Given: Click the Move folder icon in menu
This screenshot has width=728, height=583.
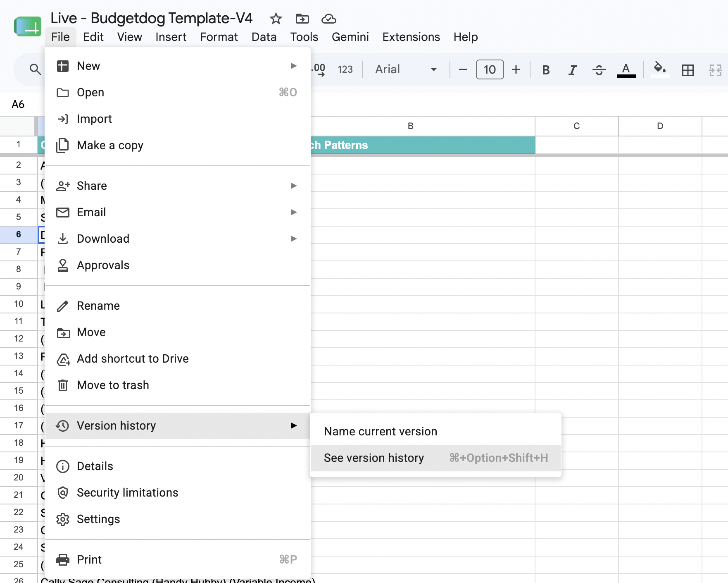Looking at the screenshot, I should point(63,332).
